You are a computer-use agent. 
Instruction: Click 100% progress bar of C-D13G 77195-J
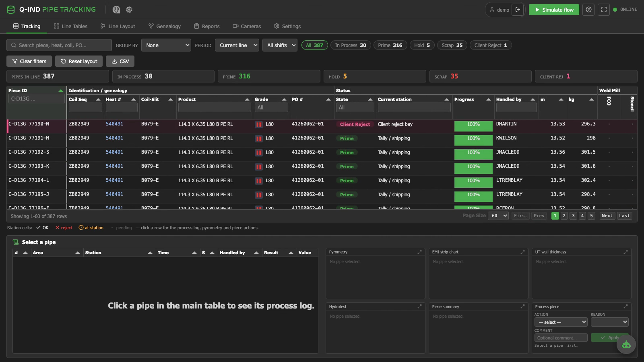pos(473,197)
